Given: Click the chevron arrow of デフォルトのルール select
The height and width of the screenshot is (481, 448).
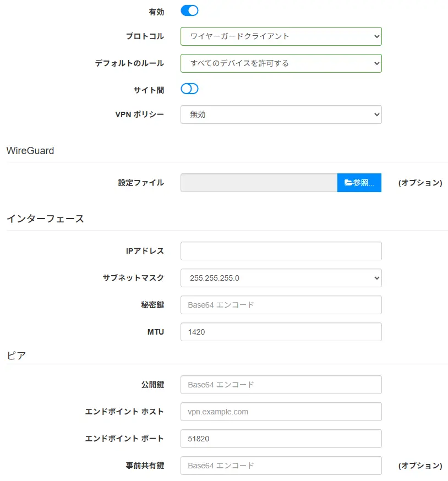Looking at the screenshot, I should pos(377,63).
